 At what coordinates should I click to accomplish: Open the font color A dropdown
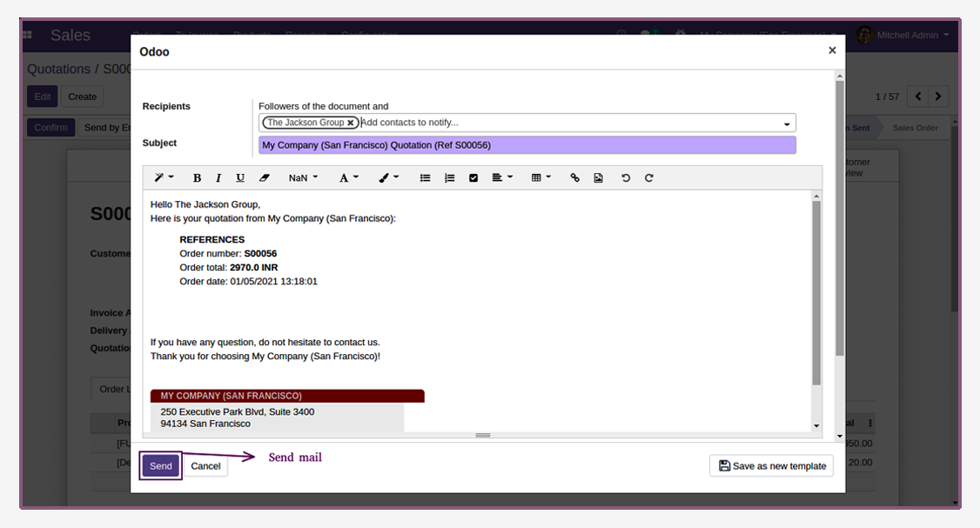pos(349,178)
